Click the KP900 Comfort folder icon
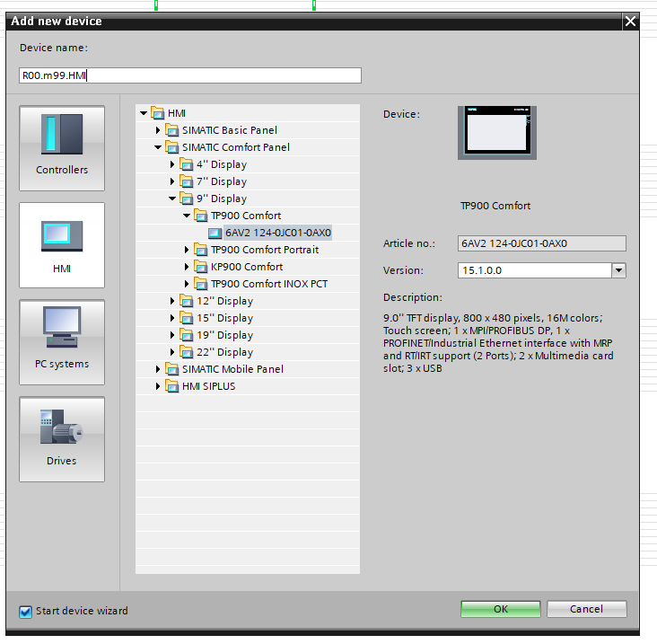Viewport: 657px width, 644px height. pyautogui.click(x=201, y=267)
